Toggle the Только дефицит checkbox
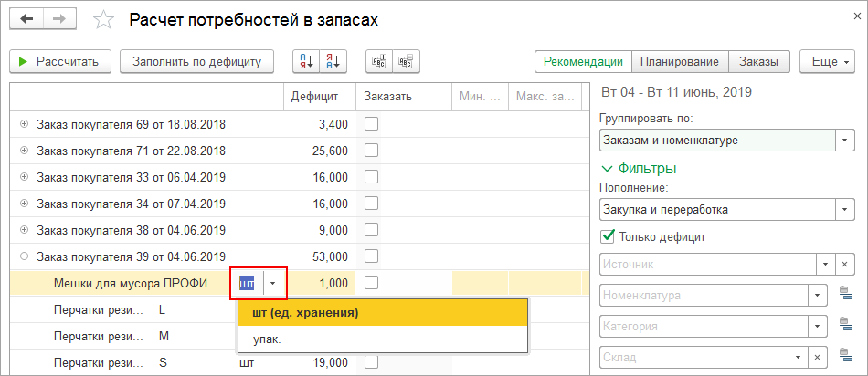The width and height of the screenshot is (868, 376). (608, 237)
